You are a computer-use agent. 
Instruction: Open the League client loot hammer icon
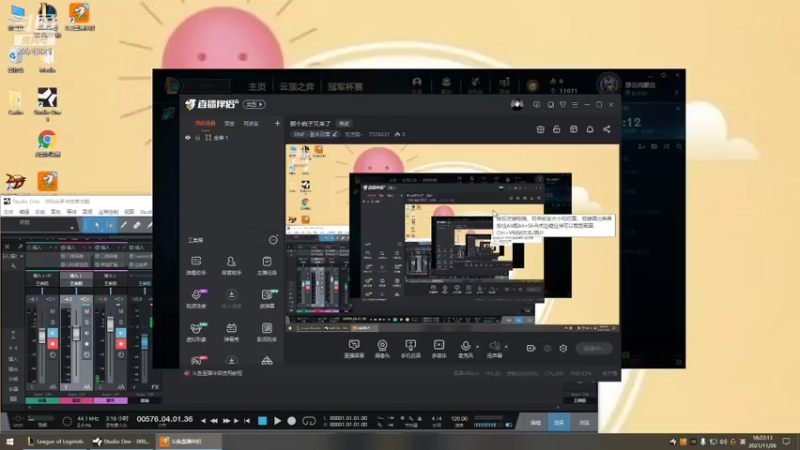pyautogui.click(x=476, y=83)
